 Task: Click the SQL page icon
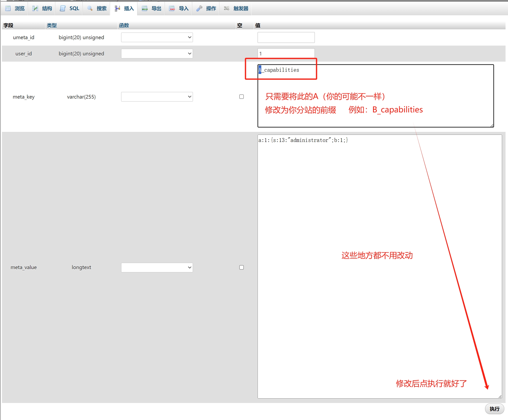[63, 8]
